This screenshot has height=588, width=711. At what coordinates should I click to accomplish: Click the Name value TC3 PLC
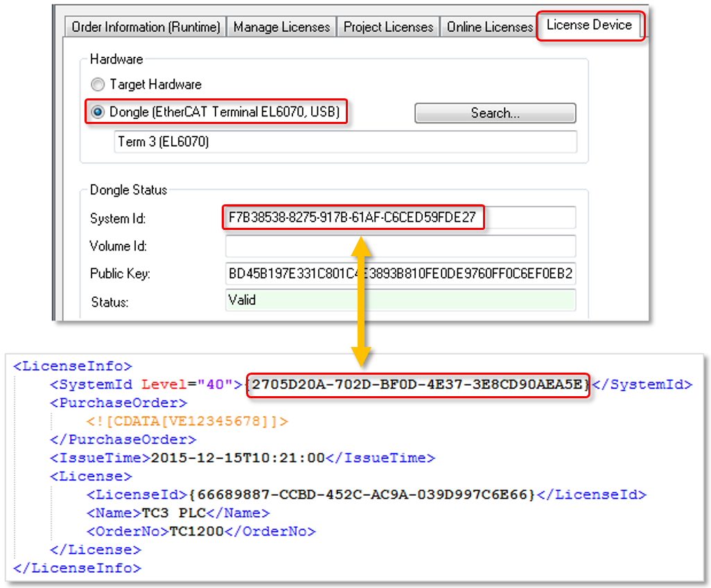pyautogui.click(x=174, y=513)
